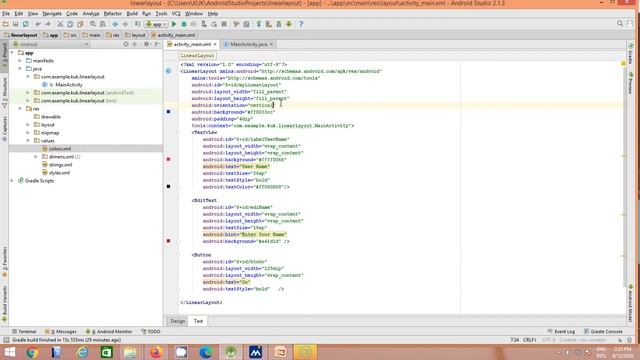Click the Navigate Forward arrow icon
640x360 pixels.
click(125, 24)
